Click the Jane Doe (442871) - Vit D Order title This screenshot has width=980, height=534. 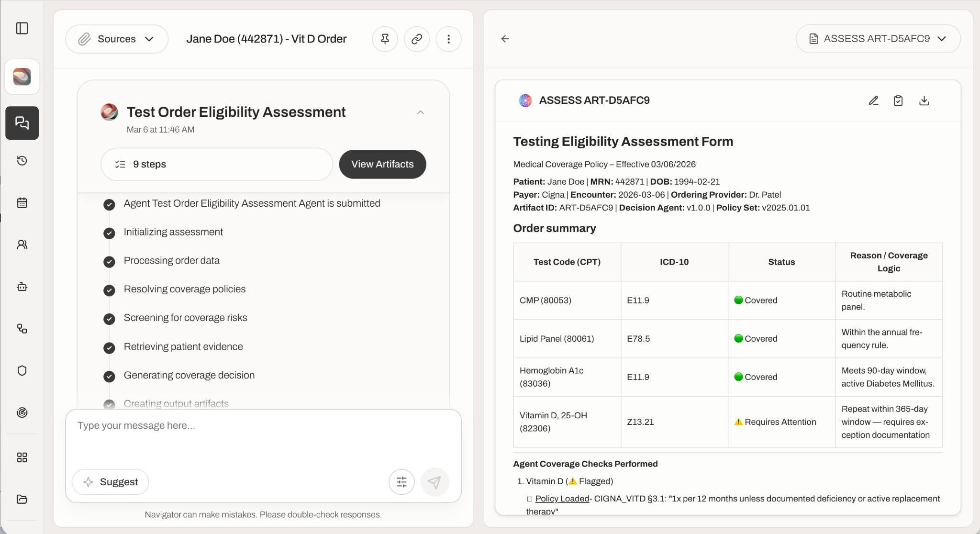pyautogui.click(x=266, y=39)
